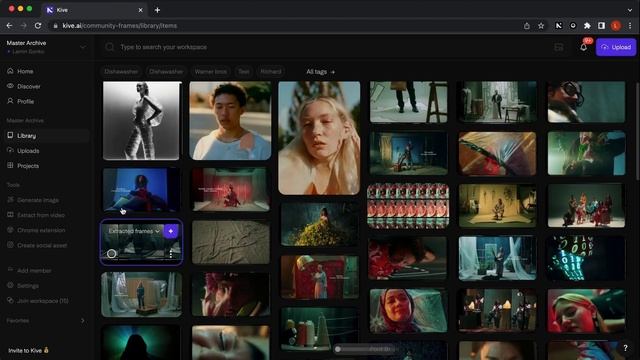The image size is (640, 360).
Task: Expand the Favorites section
Action: [x=83, y=320]
